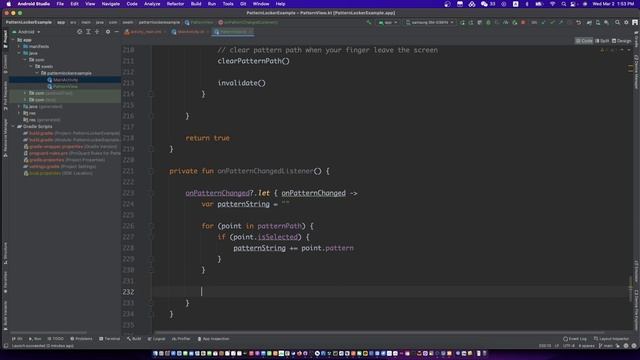Collapse the java folder node
The height and width of the screenshot is (360, 640).
(19, 53)
